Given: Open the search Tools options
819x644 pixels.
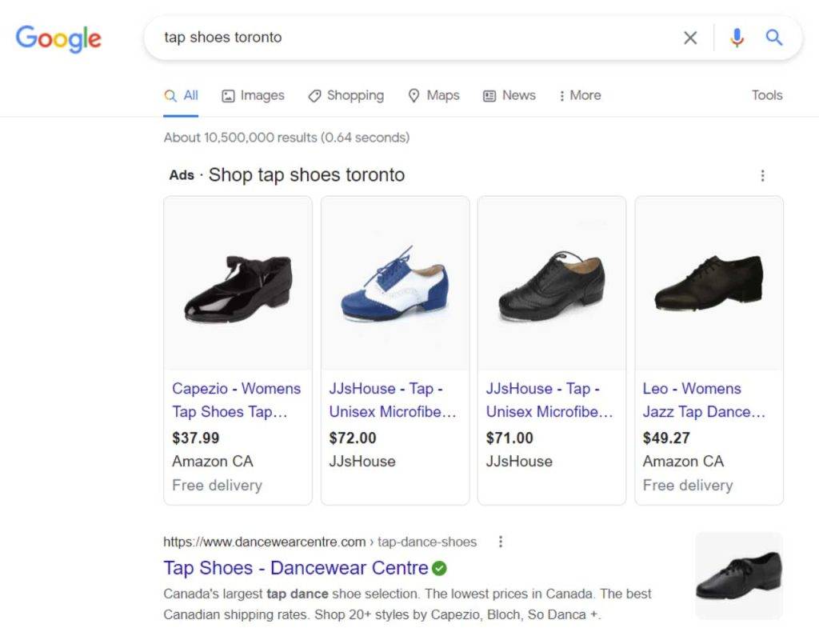Looking at the screenshot, I should tap(767, 95).
